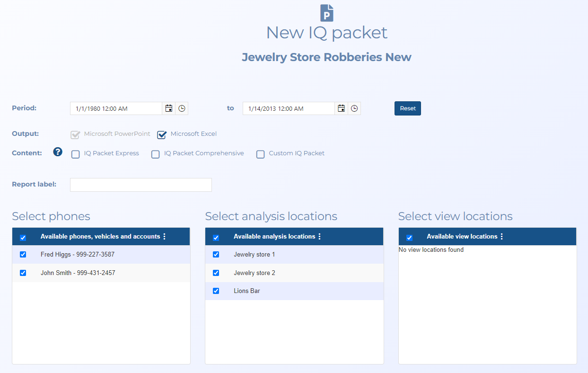Click the period start date input field
588x373 pixels.
[x=116, y=108]
